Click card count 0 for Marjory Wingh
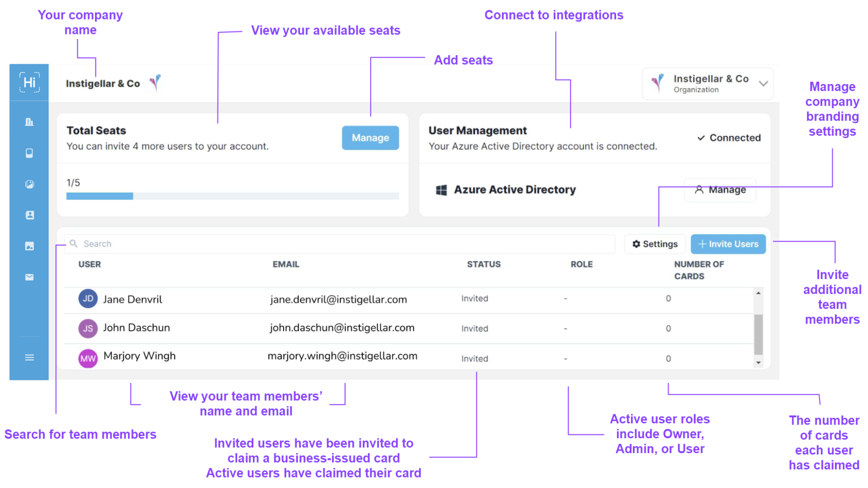 [668, 359]
